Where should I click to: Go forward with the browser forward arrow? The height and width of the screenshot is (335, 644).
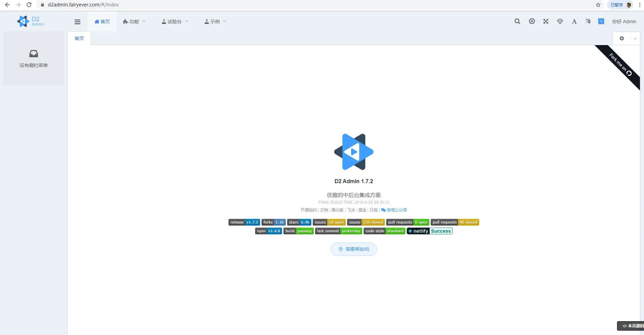pos(18,5)
